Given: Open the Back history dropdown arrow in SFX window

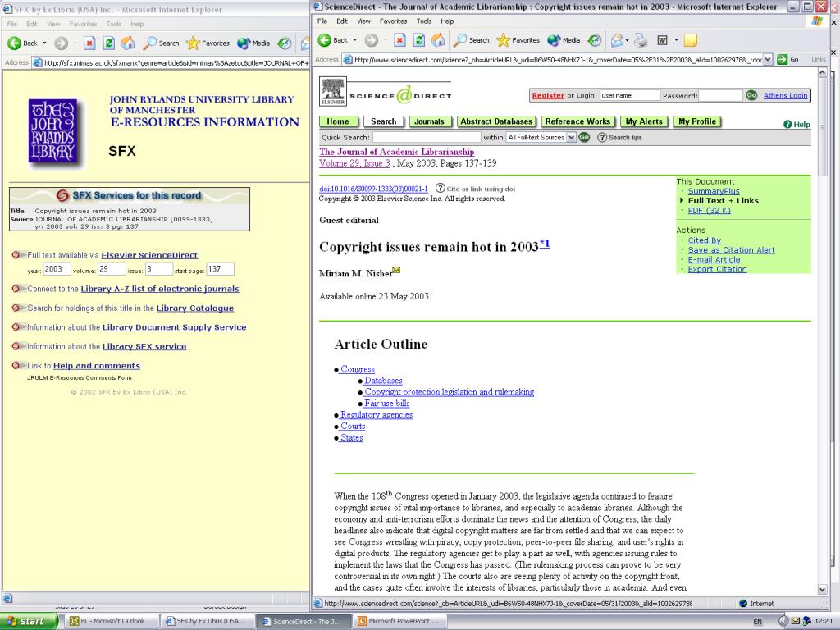Looking at the screenshot, I should coord(44,43).
